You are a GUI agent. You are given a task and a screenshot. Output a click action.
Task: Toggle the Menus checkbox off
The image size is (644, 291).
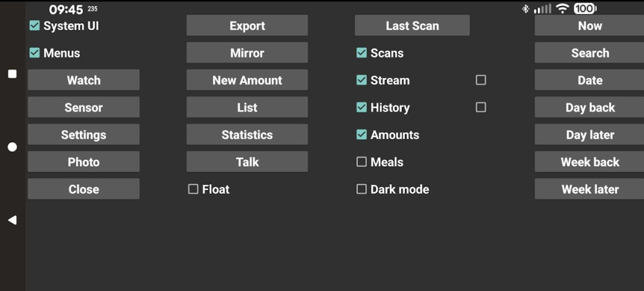pyautogui.click(x=35, y=53)
